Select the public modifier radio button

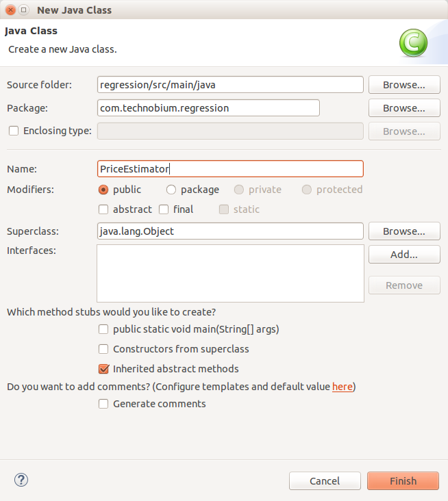(x=103, y=190)
